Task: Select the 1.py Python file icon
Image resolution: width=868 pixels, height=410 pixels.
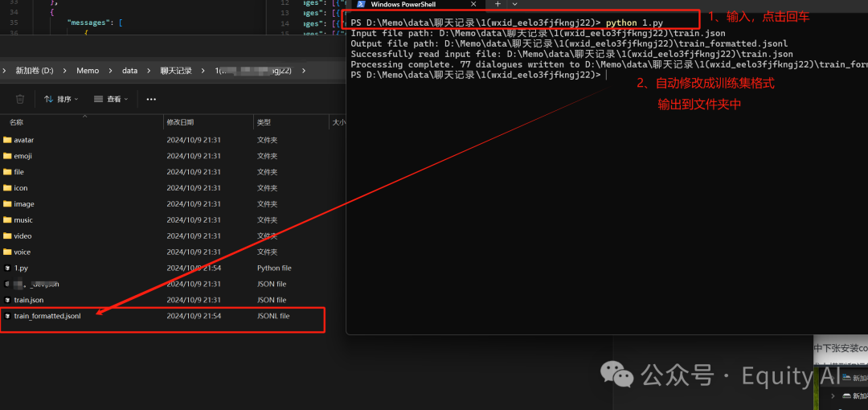Action: [x=7, y=269]
